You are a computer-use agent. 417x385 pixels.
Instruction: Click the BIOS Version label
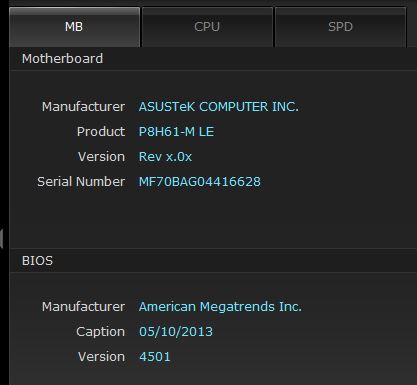(101, 357)
